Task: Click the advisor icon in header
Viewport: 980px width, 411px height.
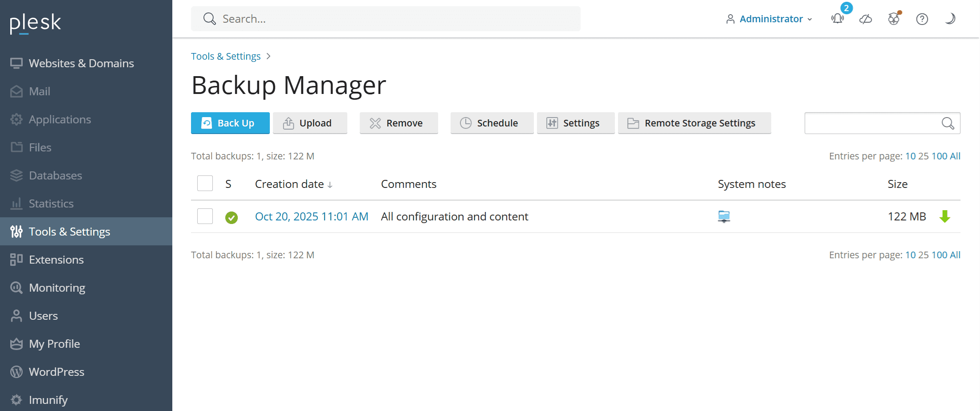Action: click(x=894, y=19)
